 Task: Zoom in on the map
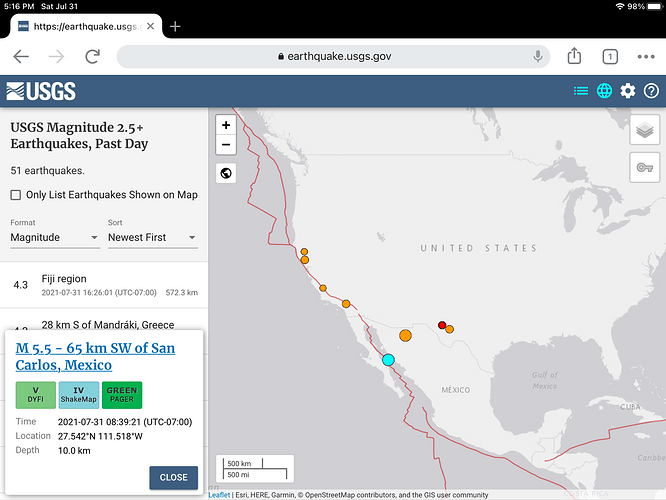[226, 125]
